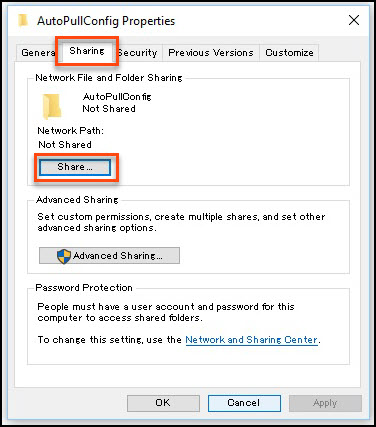
Task: Click the AutoPullConfig folder name label
Action: (117, 97)
